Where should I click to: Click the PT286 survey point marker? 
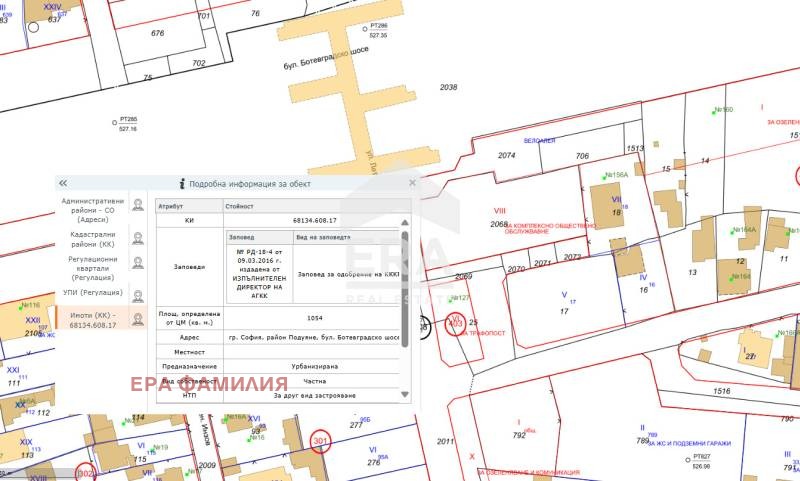coord(364,25)
